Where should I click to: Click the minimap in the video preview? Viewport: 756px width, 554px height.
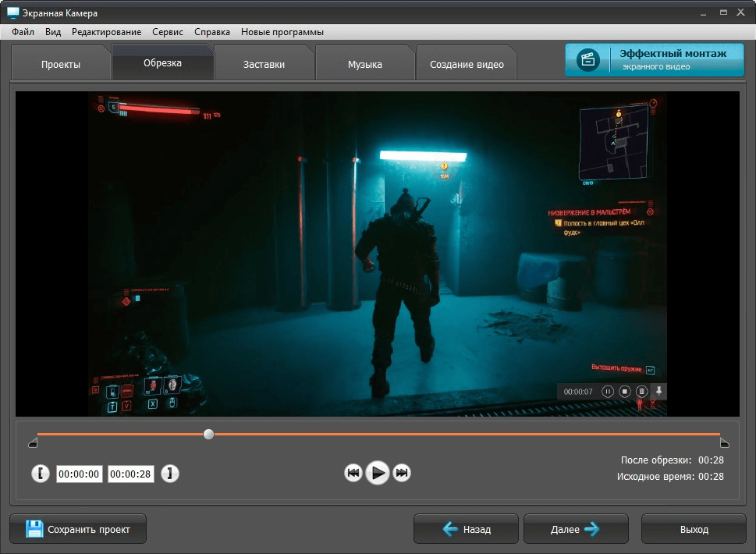pos(614,144)
